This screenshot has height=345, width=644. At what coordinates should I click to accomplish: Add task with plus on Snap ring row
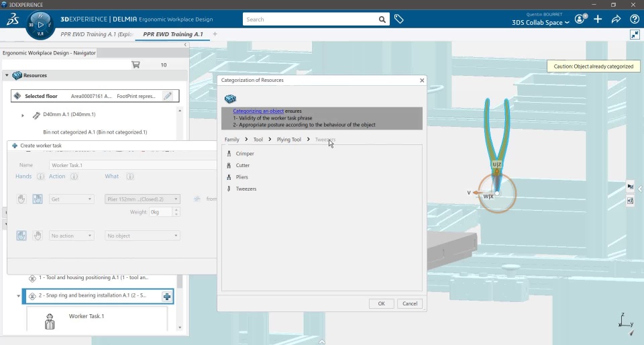pyautogui.click(x=167, y=297)
